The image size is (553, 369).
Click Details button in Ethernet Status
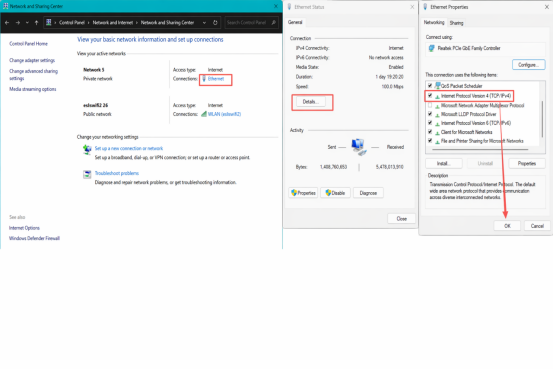311,102
